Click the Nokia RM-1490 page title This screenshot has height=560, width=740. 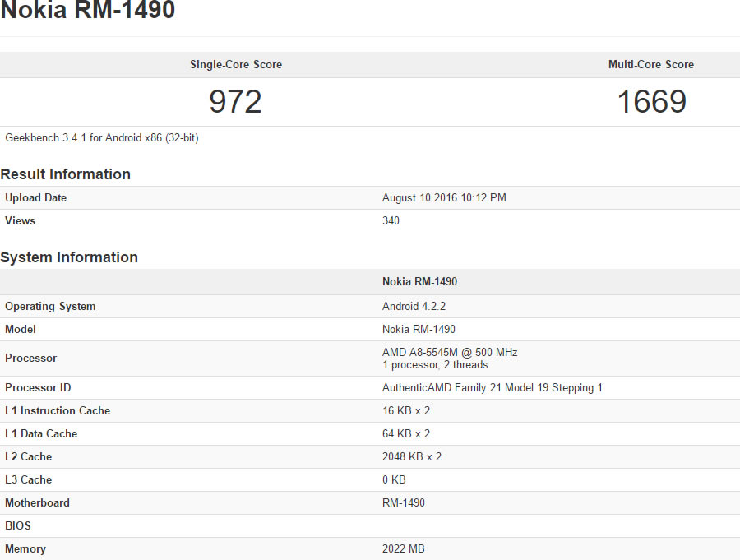point(88,12)
